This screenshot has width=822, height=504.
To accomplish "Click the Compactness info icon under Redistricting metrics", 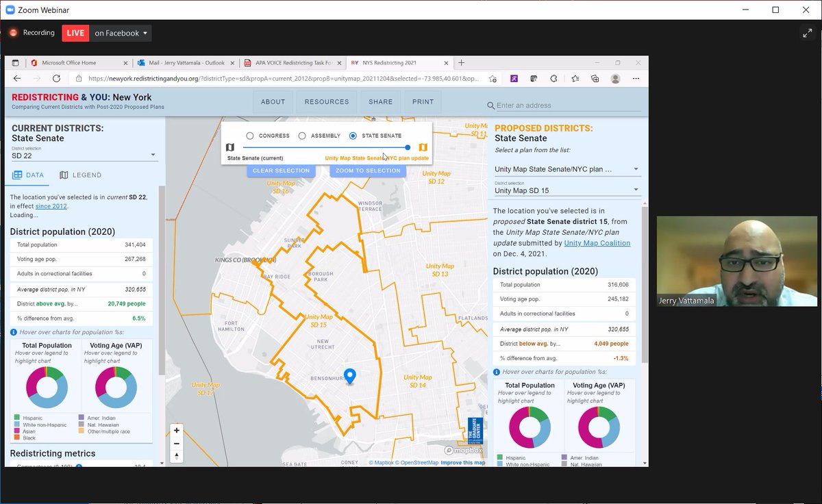I will (79, 467).
